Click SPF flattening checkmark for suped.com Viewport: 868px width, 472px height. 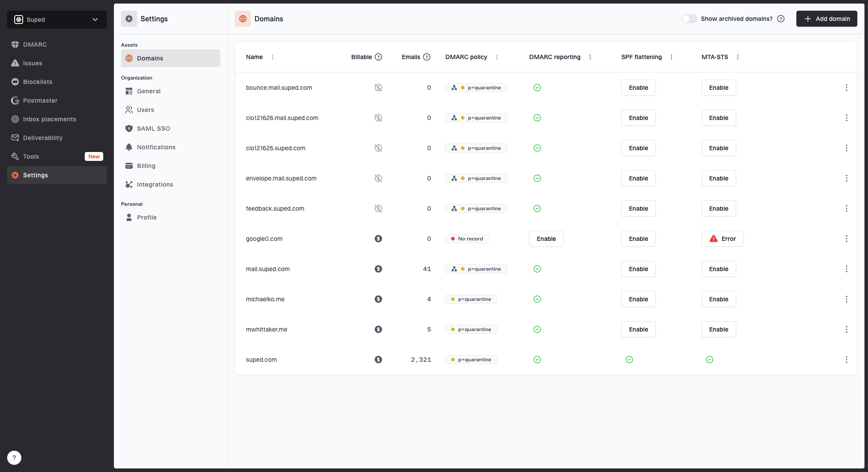coord(630,360)
